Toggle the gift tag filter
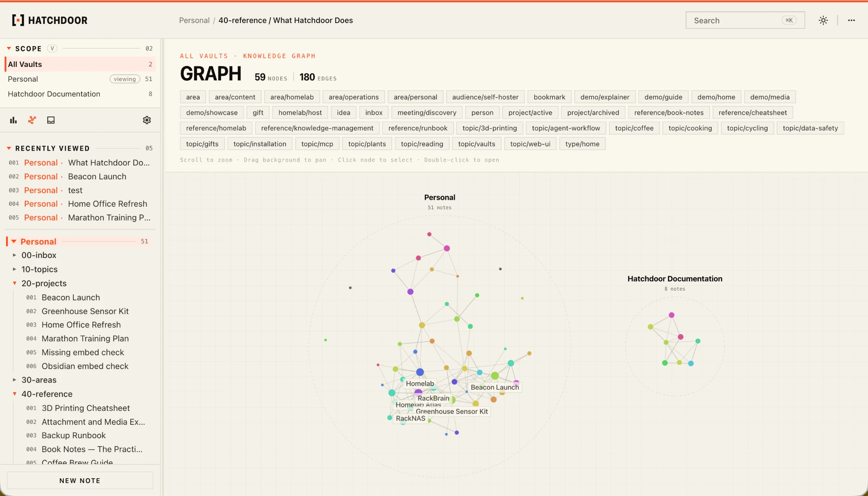The height and width of the screenshot is (496, 868). pyautogui.click(x=258, y=113)
